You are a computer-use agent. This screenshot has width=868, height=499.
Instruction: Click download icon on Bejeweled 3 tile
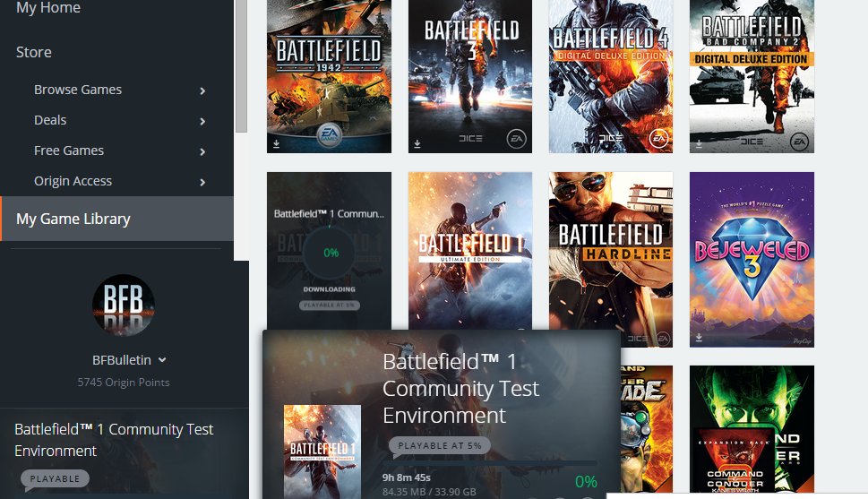click(x=700, y=337)
